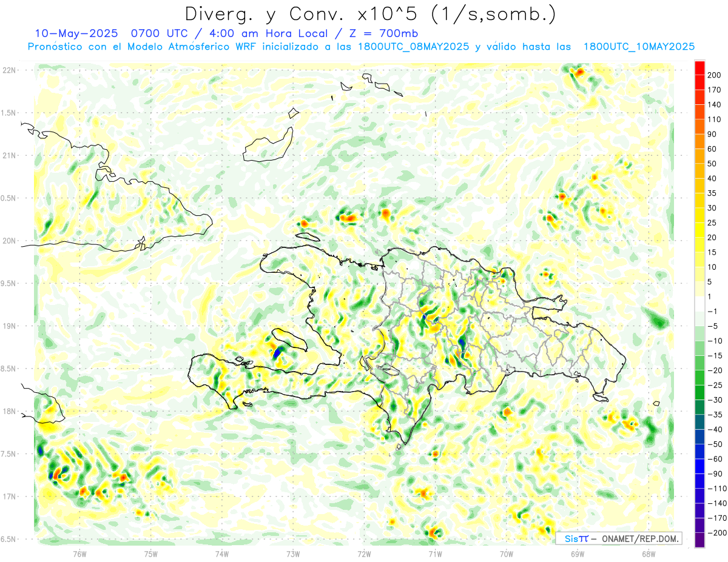Click the '7.5N' latitude label
728x562 pixels.
point(8,454)
